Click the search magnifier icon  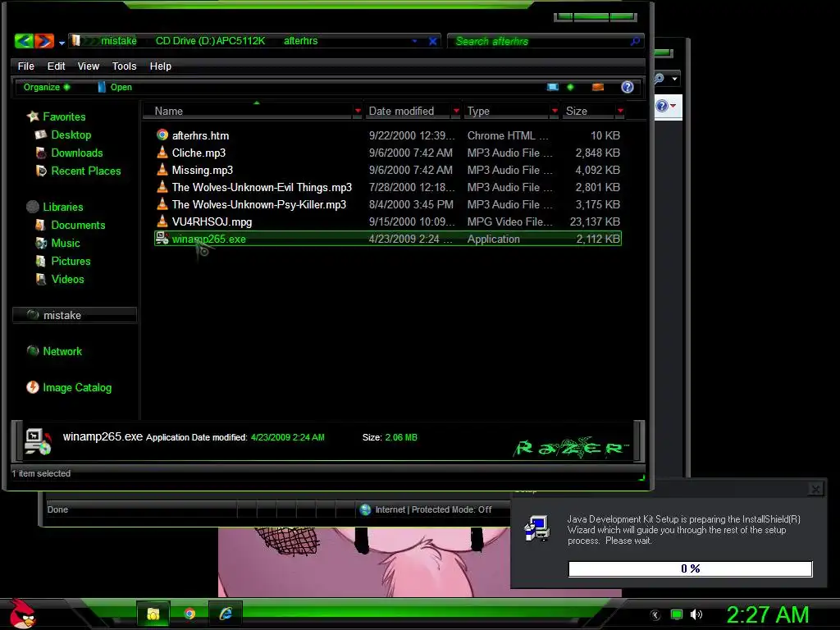tap(636, 41)
